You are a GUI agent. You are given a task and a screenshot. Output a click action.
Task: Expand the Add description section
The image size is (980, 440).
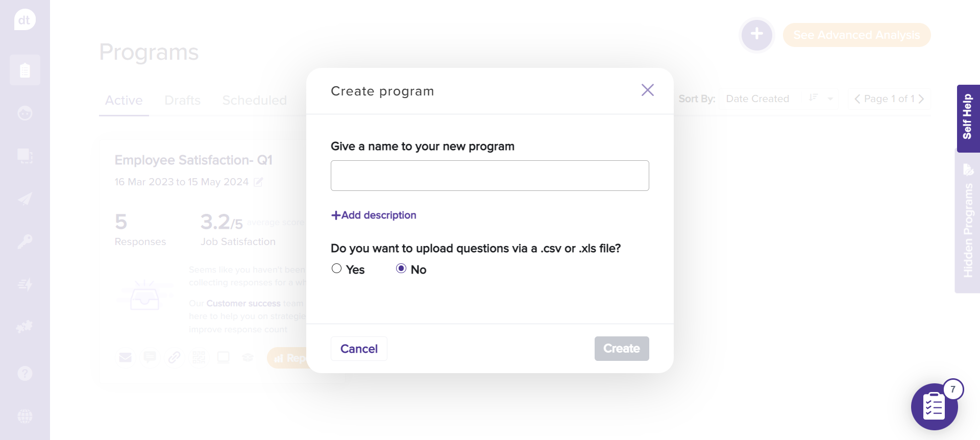tap(374, 215)
